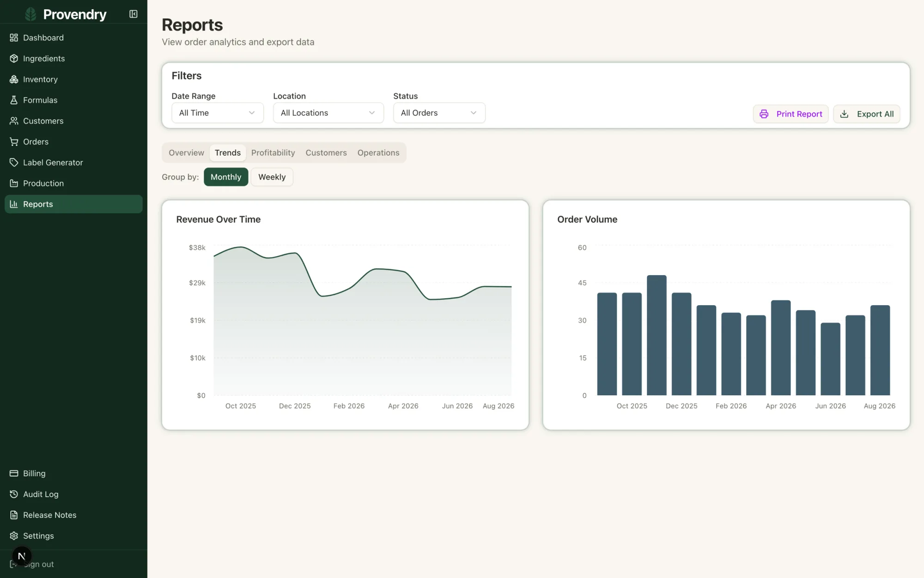The image size is (924, 578).
Task: Click the Reports bar chart icon
Action: pyautogui.click(x=14, y=204)
